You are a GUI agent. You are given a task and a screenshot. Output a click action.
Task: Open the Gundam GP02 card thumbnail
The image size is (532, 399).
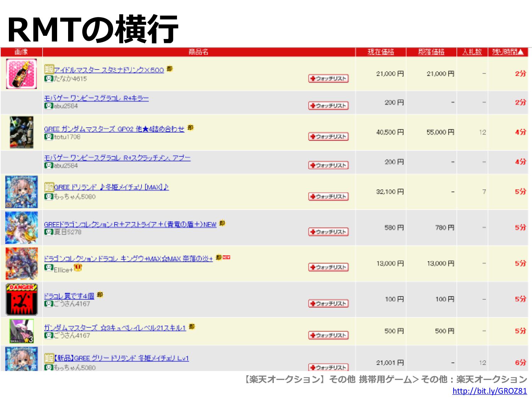click(x=21, y=132)
